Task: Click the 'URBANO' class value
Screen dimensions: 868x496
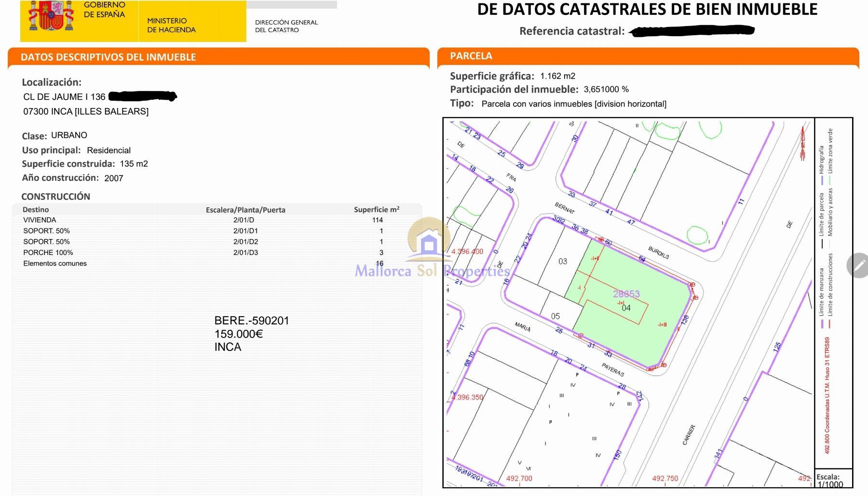Action: (x=69, y=135)
